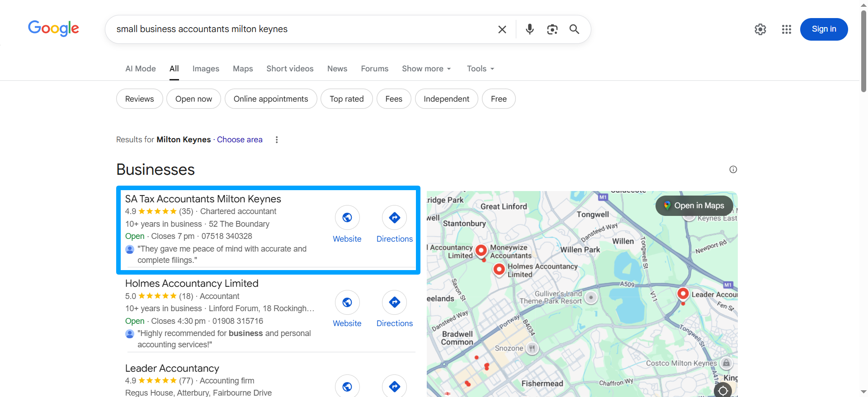Open search by image camera icon
Screen dimensions: 868x397
(552, 29)
